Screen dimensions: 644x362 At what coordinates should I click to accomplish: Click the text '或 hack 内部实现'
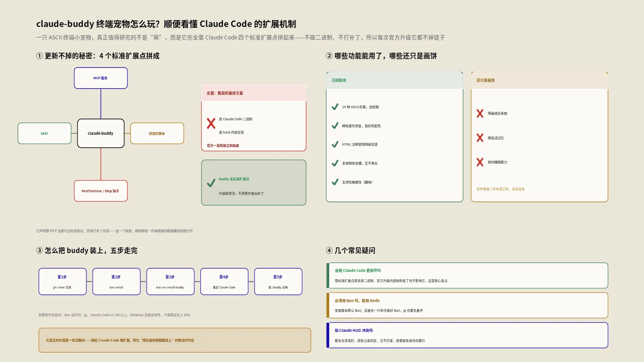[231, 132]
